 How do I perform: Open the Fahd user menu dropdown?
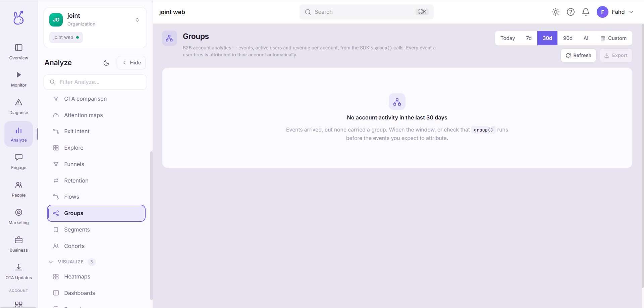pyautogui.click(x=615, y=12)
